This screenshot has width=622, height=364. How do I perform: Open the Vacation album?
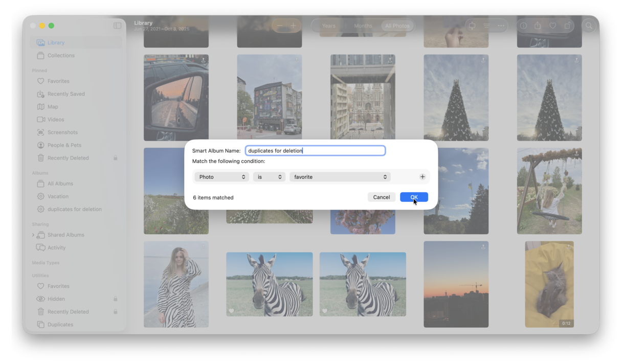58,196
